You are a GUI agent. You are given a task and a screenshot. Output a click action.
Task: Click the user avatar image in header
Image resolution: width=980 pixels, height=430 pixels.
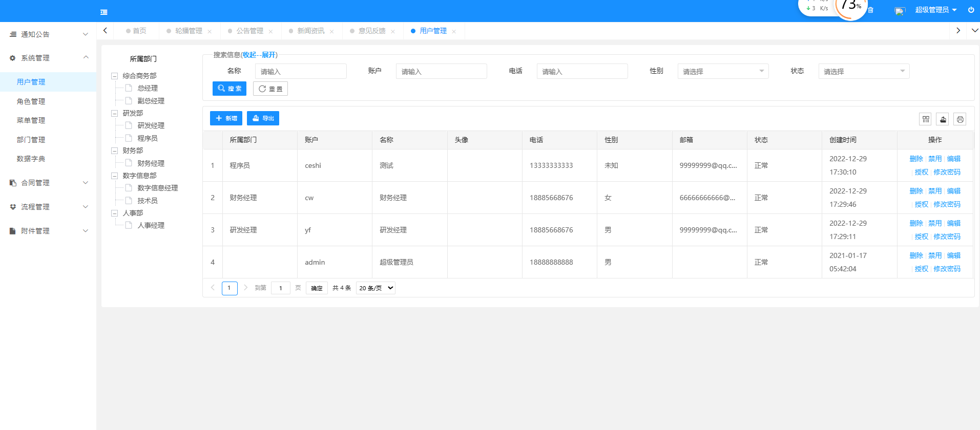click(900, 11)
